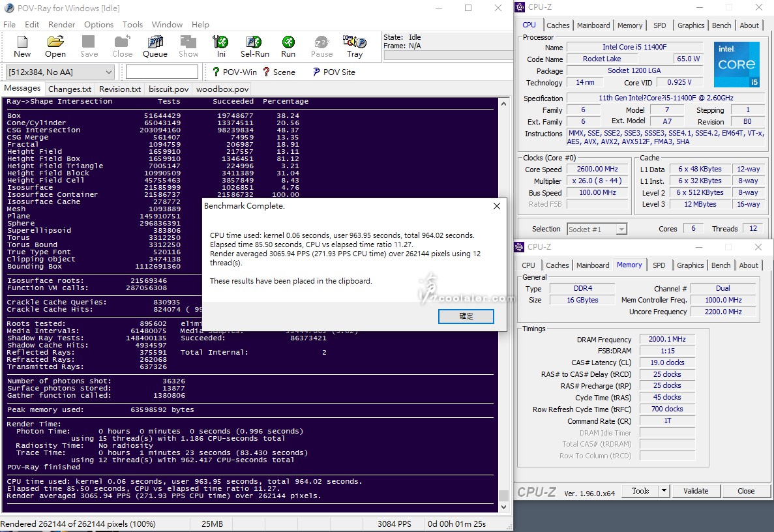Open a file with the Open icon
The height and width of the screenshot is (532, 774).
(x=55, y=47)
